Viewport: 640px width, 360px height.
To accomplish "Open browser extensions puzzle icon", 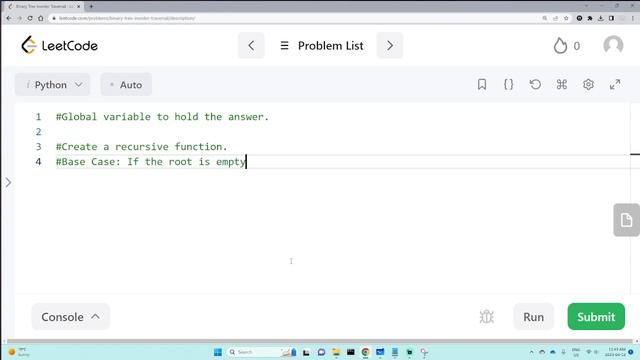I will (x=590, y=18).
